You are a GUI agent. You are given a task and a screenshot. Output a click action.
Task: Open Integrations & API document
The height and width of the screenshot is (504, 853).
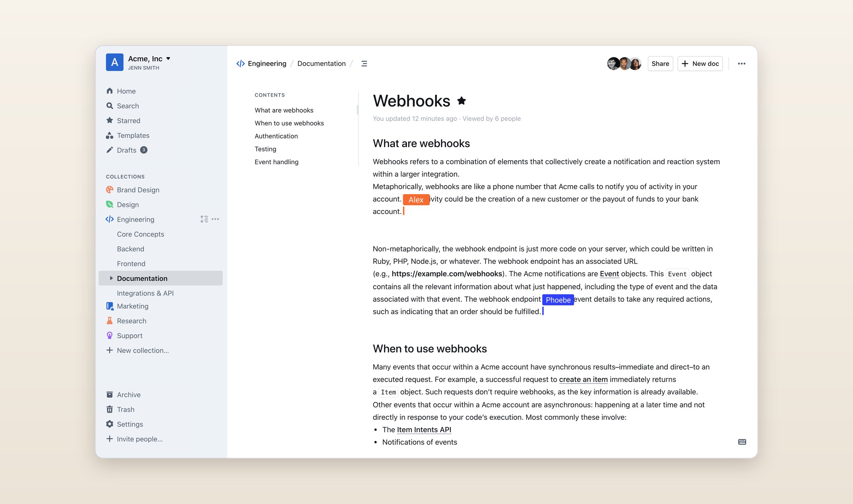(x=145, y=293)
